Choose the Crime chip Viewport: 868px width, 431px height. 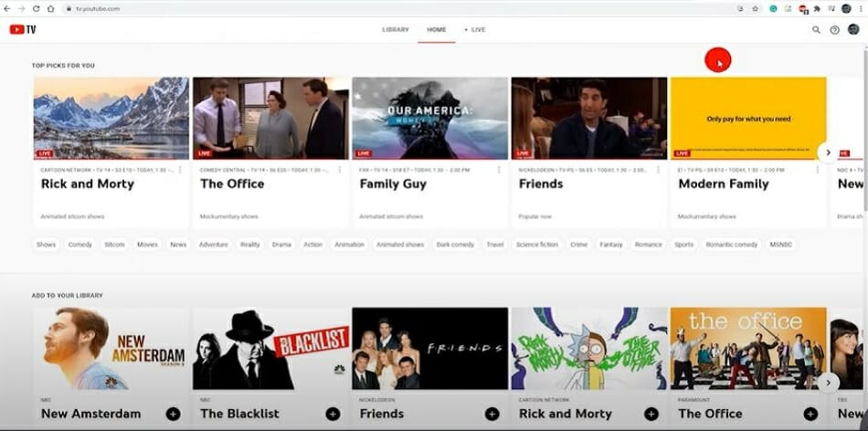(578, 245)
